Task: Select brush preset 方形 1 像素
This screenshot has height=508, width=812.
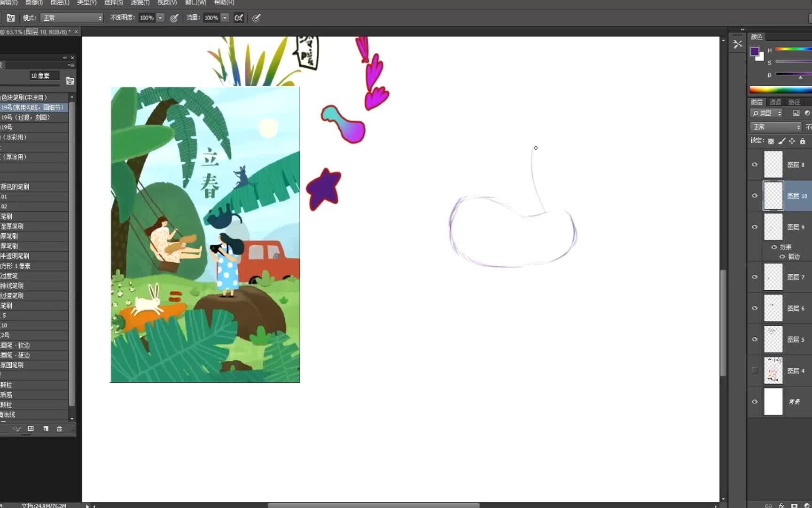Action: pos(34,266)
